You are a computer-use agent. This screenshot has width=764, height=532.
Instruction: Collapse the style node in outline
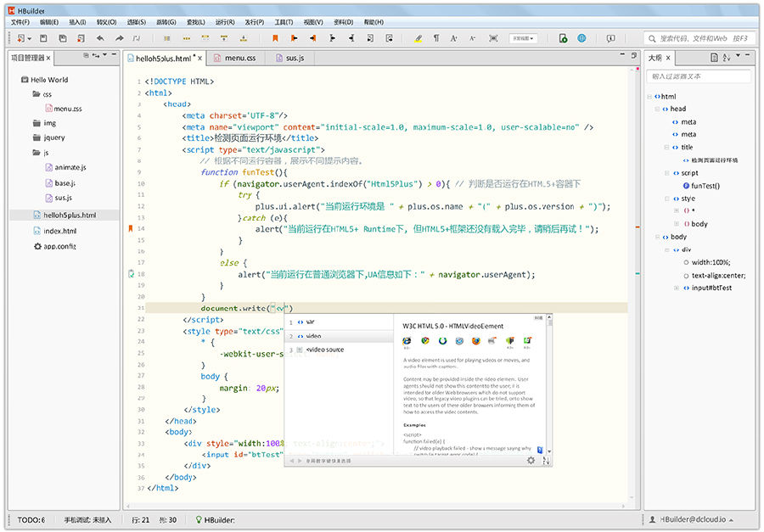click(666, 199)
